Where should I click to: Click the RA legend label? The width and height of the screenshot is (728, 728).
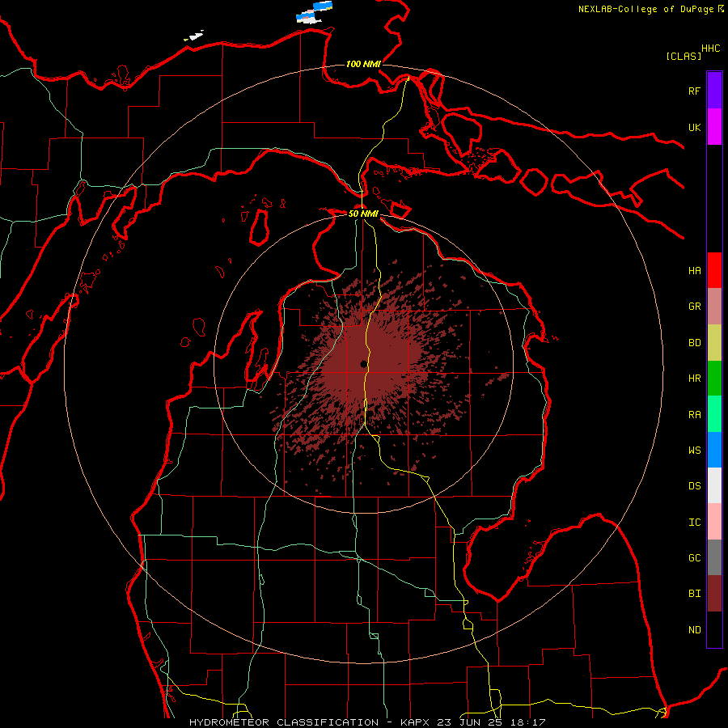click(x=694, y=415)
